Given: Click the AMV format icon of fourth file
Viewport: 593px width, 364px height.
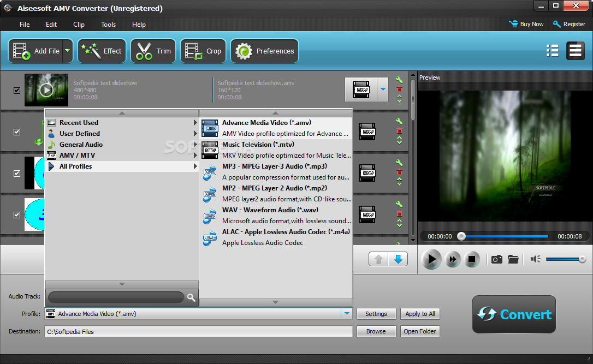Looking at the screenshot, I should click(367, 214).
